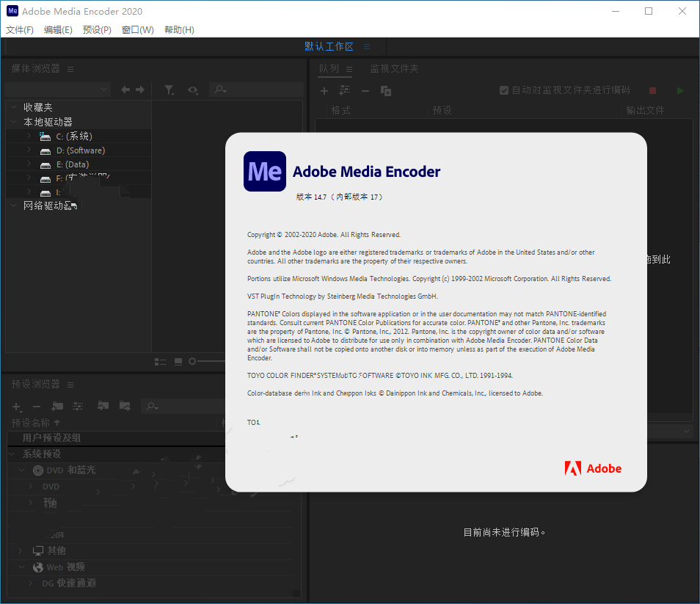Switch to the 监视文件夹 tab
700x604 pixels.
[394, 69]
